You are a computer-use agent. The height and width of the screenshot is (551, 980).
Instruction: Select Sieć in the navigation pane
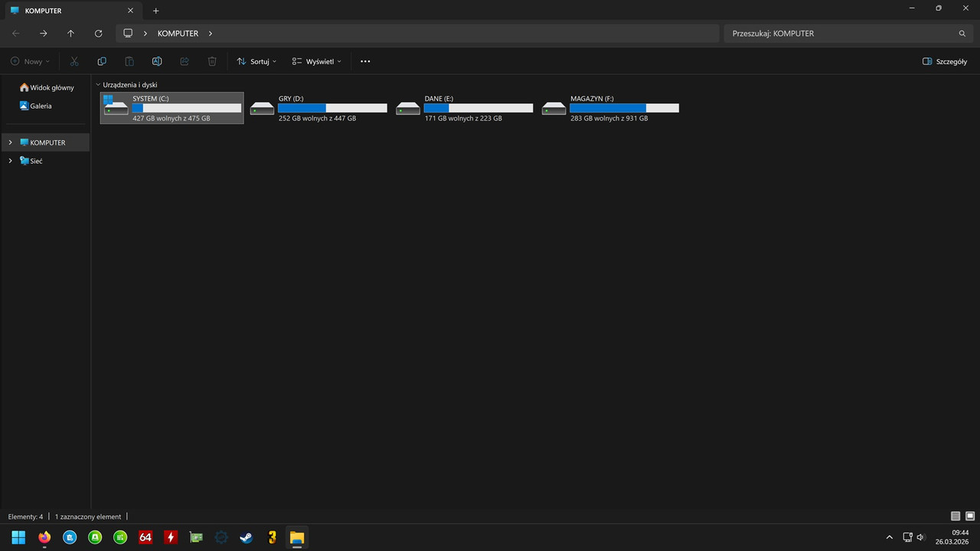click(31, 161)
